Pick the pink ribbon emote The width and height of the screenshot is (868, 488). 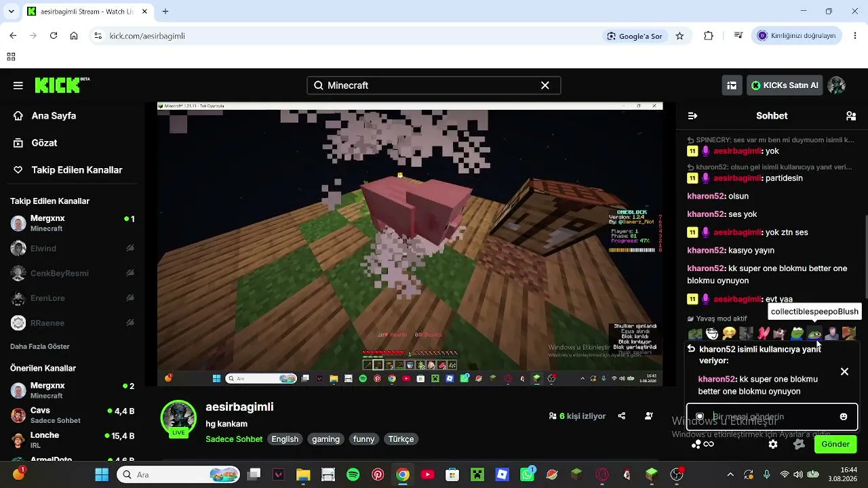pyautogui.click(x=764, y=333)
